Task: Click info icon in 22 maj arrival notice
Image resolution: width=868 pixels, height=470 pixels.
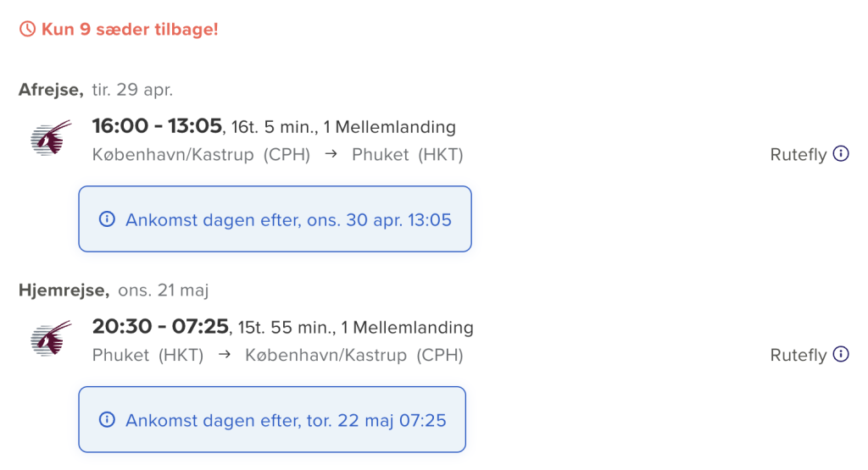Action: [x=107, y=420]
